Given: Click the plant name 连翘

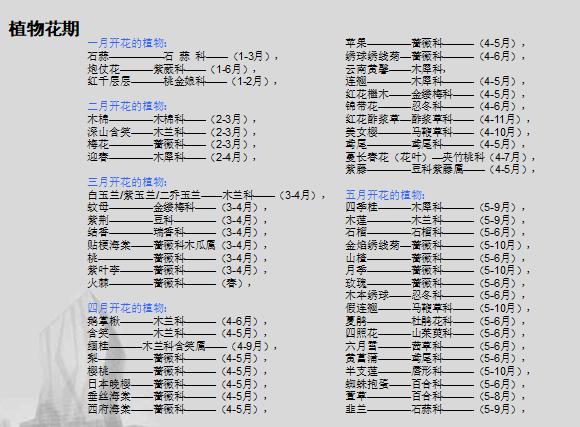Looking at the screenshot, I should (356, 81).
